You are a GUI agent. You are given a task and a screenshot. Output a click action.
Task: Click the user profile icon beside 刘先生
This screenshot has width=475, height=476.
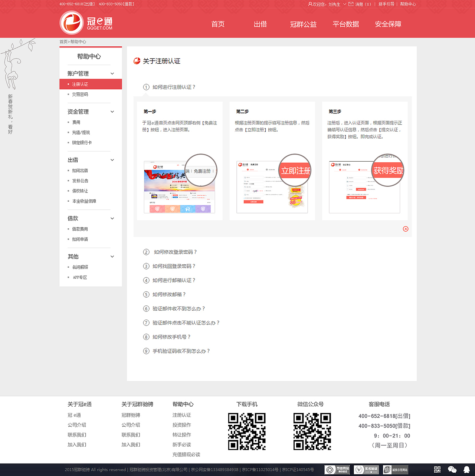(x=311, y=4)
